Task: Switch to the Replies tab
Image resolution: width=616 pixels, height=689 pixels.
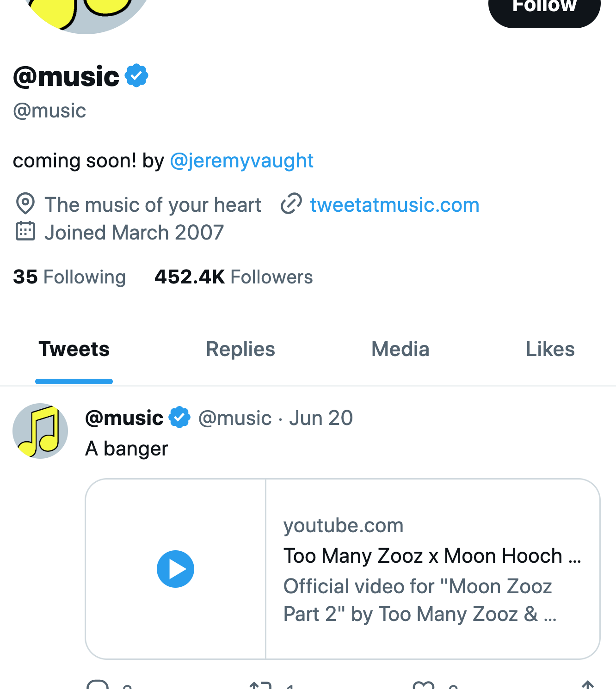Action: (240, 350)
